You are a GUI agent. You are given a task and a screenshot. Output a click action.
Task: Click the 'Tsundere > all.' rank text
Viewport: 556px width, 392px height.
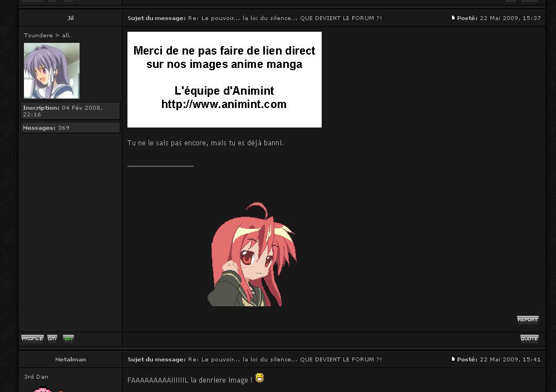click(x=47, y=35)
